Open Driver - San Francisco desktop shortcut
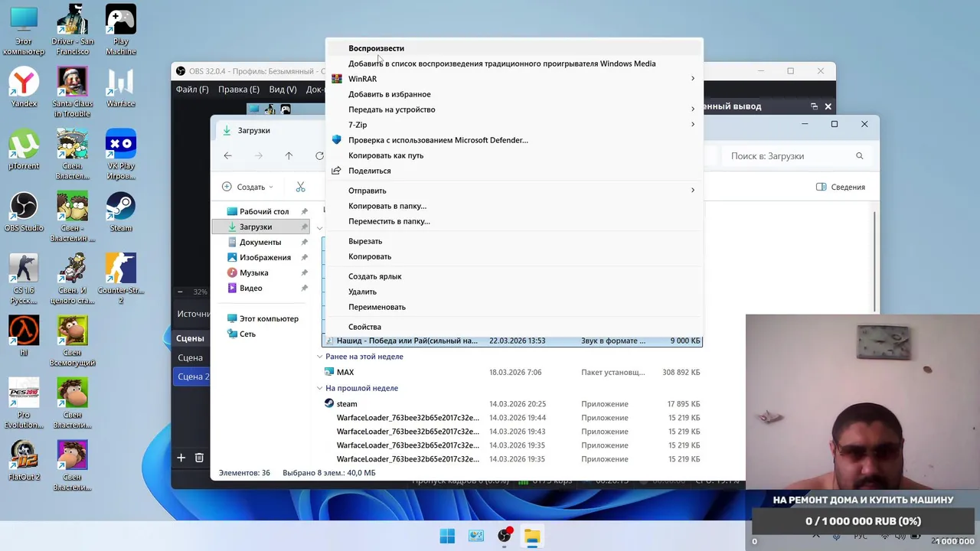980x551 pixels. pos(73,29)
